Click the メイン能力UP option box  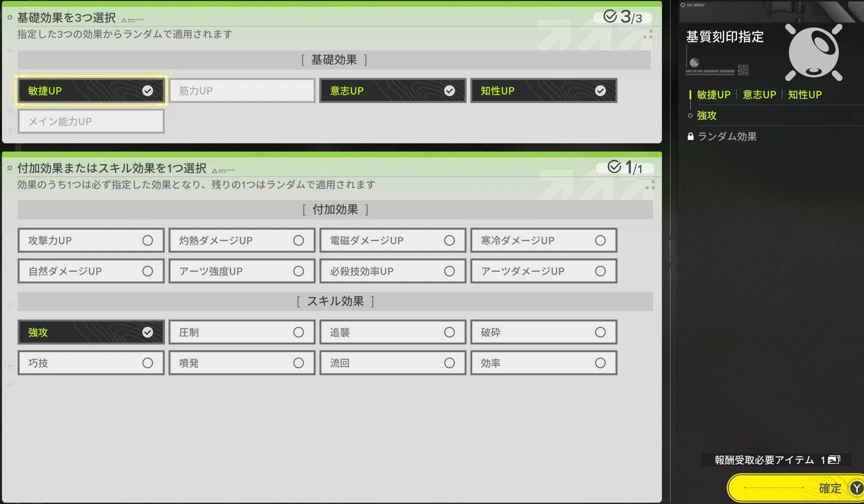tap(91, 122)
